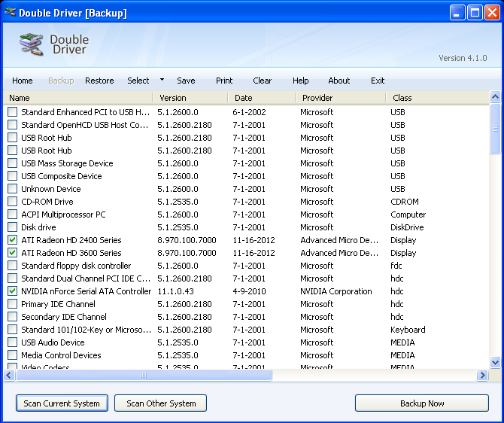Screen dimensions: 504x423
Task: Click Save in the toolbar
Action: coord(186,81)
